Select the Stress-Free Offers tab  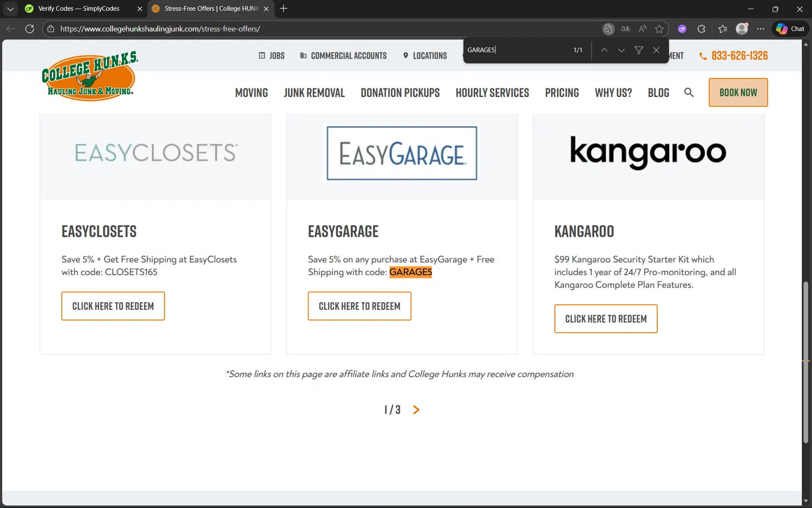211,9
